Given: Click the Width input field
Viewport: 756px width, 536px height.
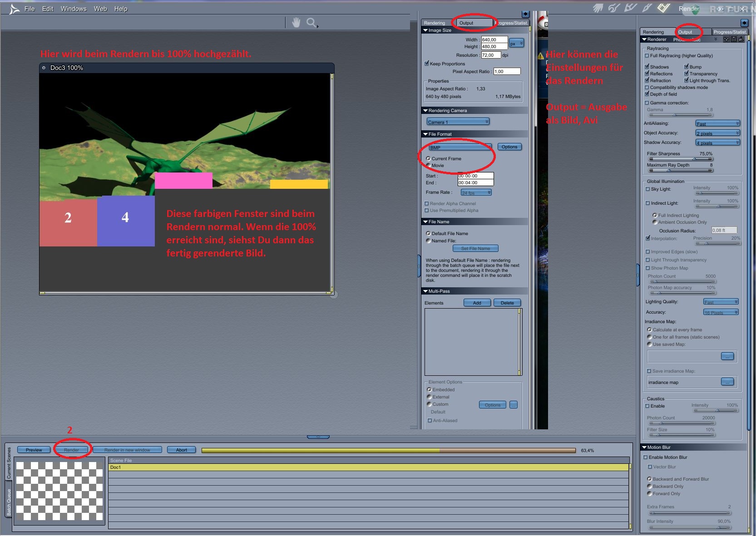Looking at the screenshot, I should click(494, 39).
